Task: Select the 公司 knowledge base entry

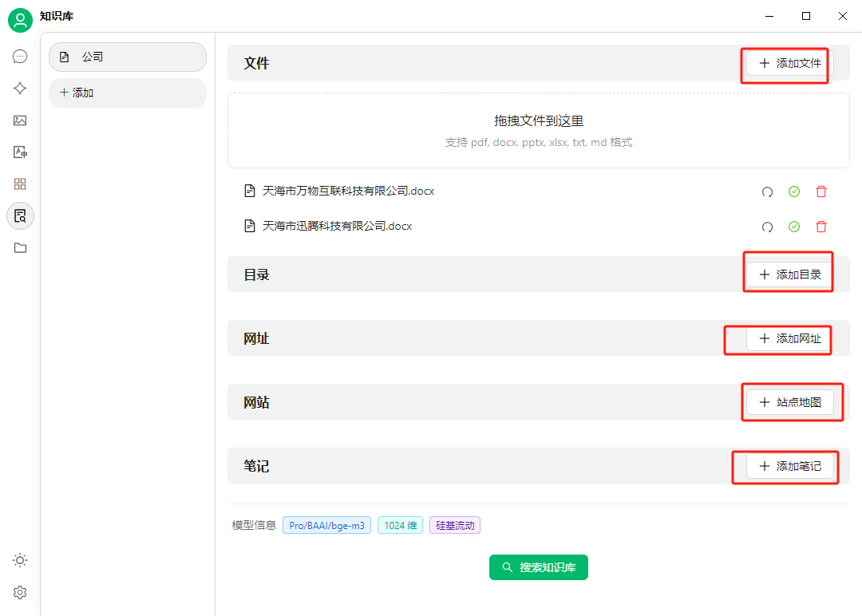Action: coord(128,57)
